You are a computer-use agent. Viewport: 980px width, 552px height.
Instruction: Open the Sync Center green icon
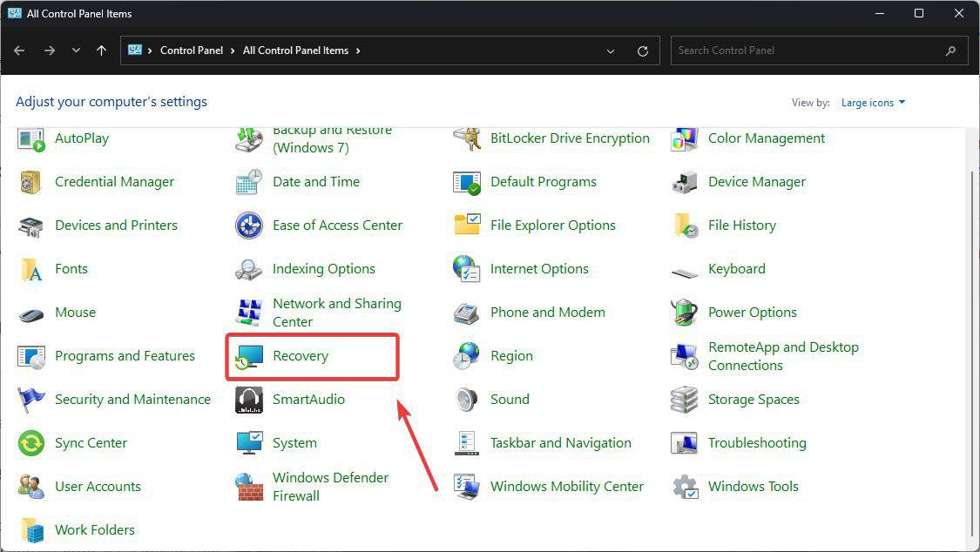(x=30, y=443)
